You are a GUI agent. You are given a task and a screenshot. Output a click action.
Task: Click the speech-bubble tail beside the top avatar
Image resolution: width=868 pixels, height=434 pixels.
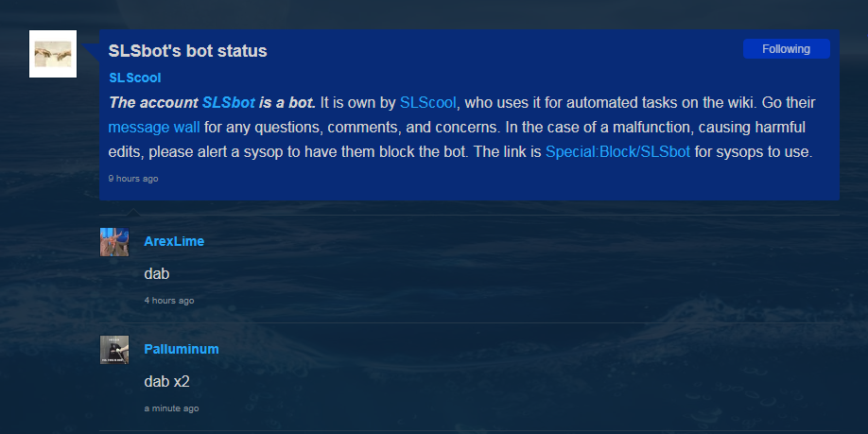click(x=90, y=52)
